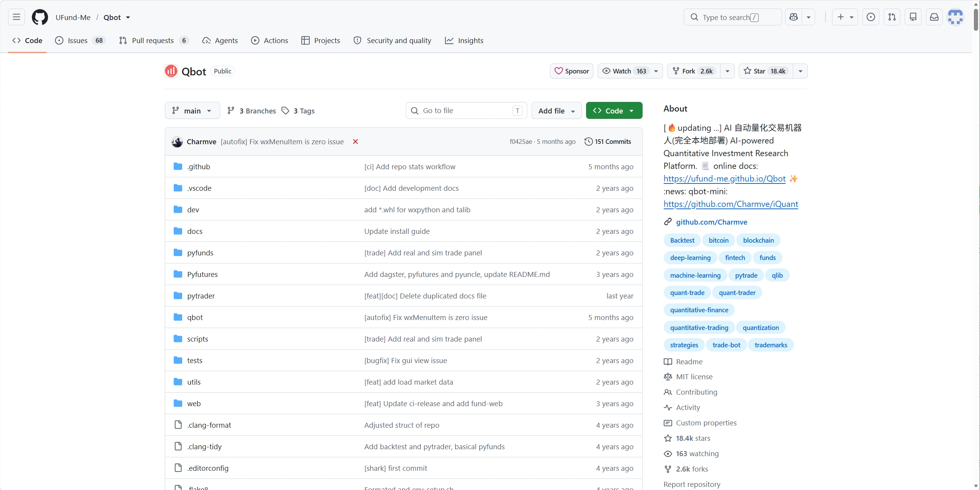Open Pull requests icon in top header
Image resolution: width=980 pixels, height=490 pixels.
(892, 17)
